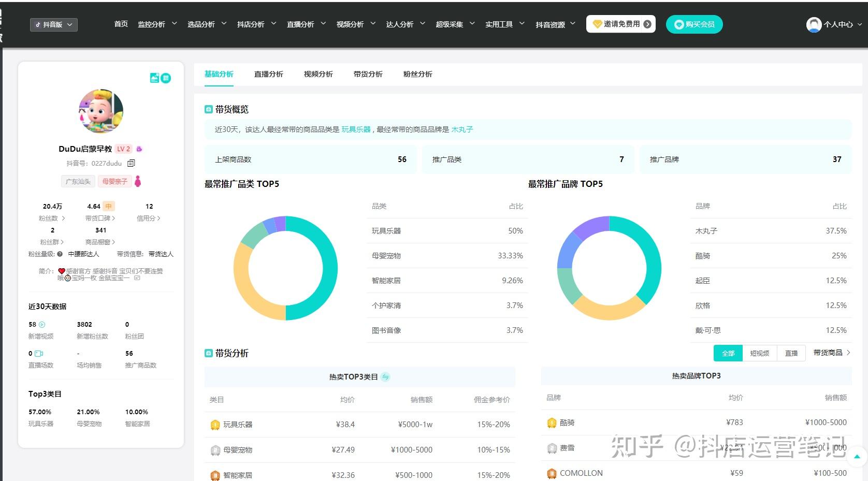Click the image card icon atop profile panel
This screenshot has height=481, width=868.
click(x=154, y=78)
